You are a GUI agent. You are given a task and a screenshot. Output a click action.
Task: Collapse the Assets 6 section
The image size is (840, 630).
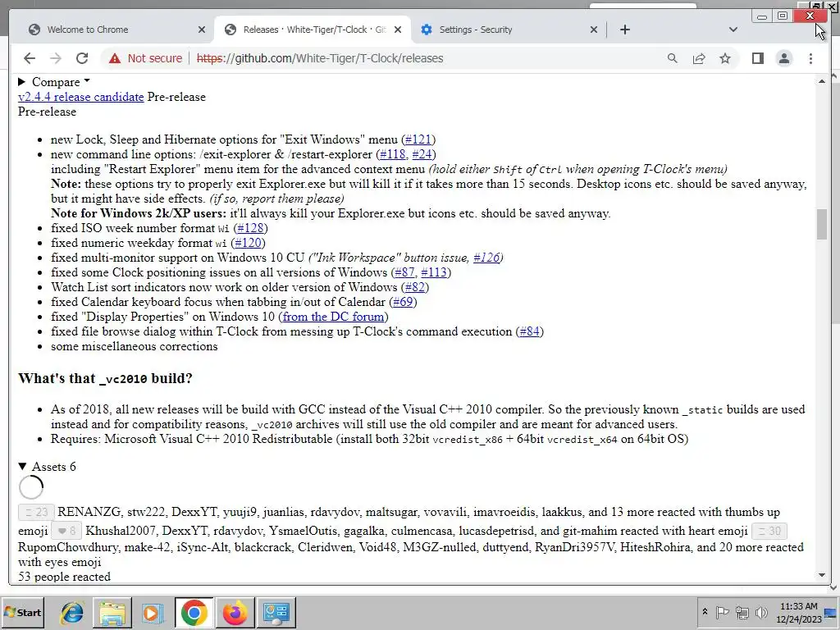(x=47, y=467)
